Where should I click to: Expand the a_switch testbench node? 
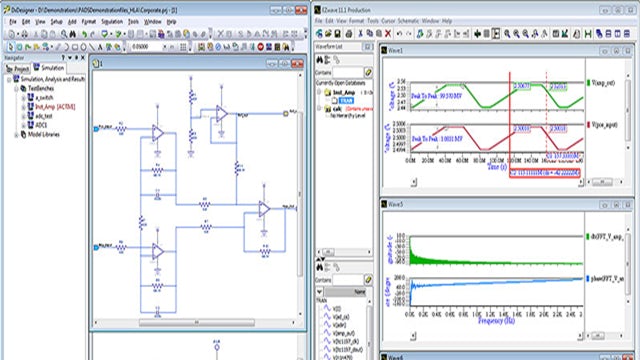click(x=23, y=98)
